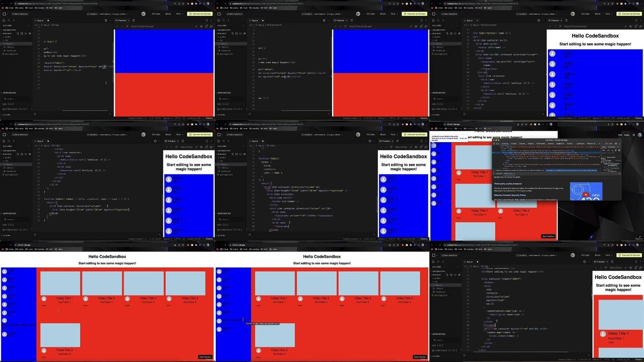
Task: Expand the public folder in the subscriptions.map editor
Action: [x=438, y=278]
